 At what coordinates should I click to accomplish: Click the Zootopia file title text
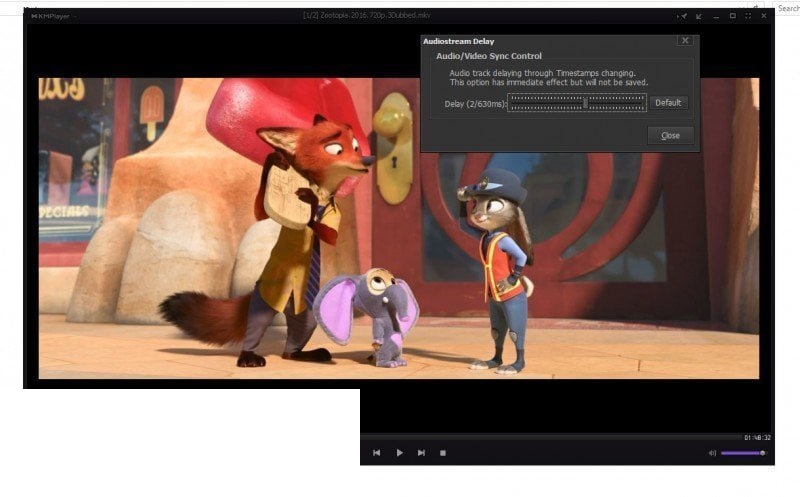pos(367,15)
